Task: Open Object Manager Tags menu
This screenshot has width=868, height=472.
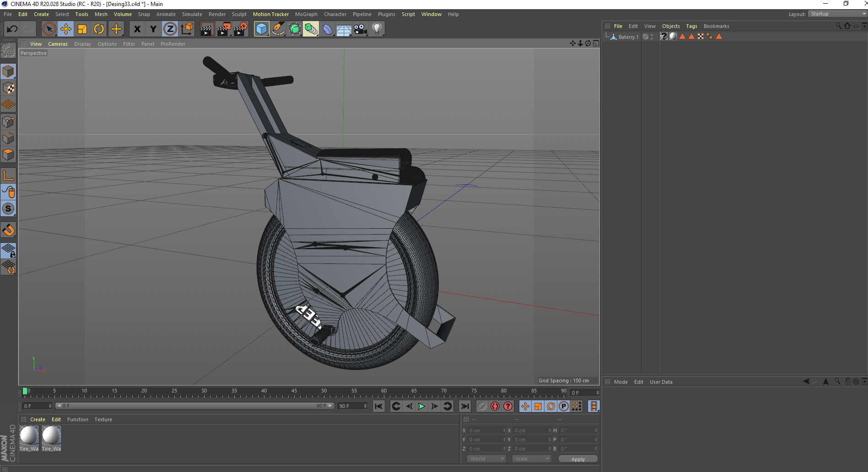Action: point(691,26)
